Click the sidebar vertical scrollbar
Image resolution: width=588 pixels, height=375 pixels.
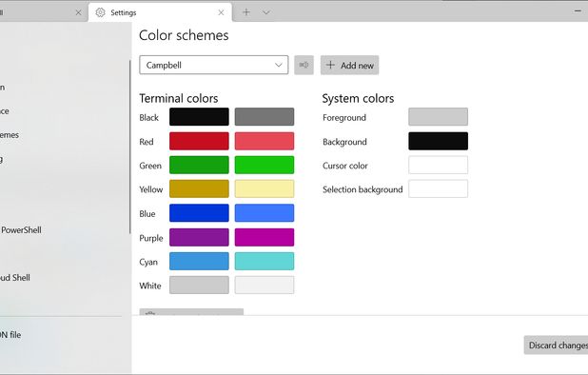(x=129, y=147)
